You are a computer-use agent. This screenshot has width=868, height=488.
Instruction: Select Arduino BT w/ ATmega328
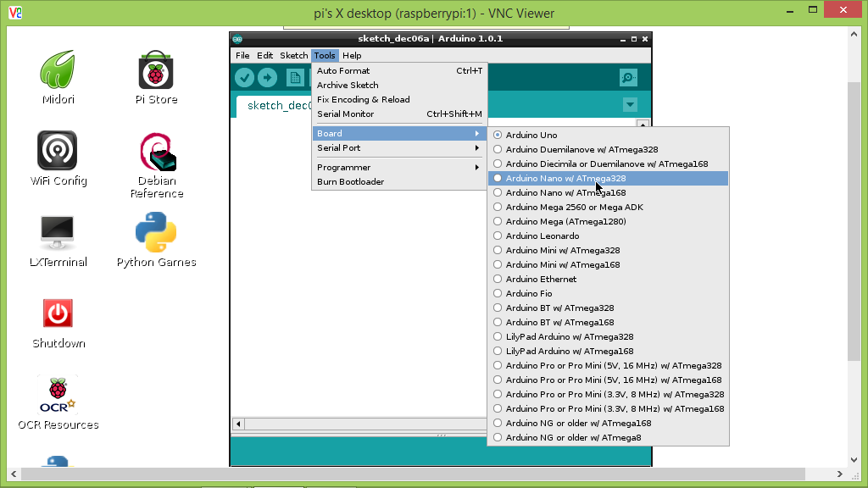coord(609,308)
